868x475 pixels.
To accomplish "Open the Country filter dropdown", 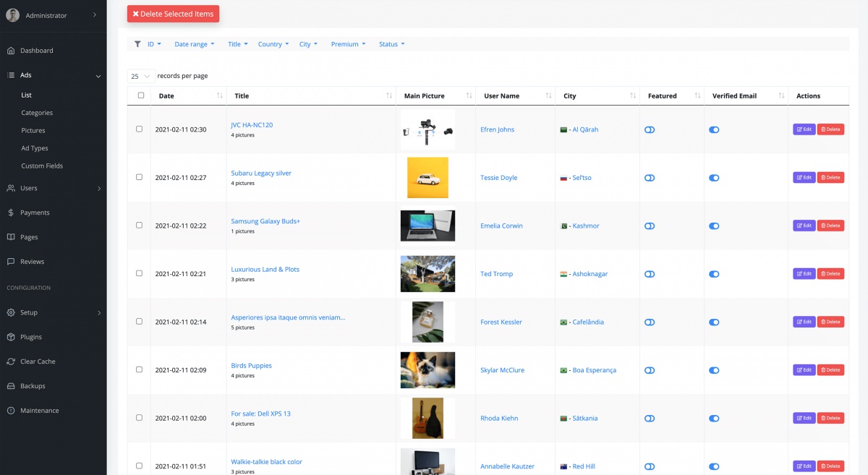I will click(x=273, y=44).
